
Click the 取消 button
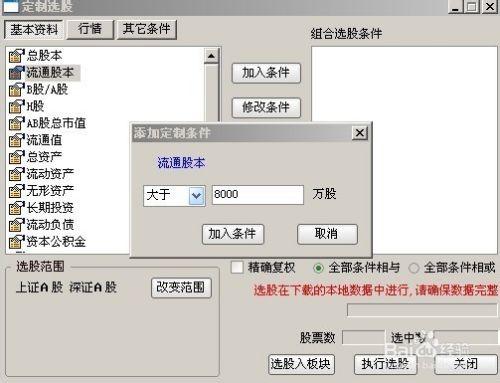pyautogui.click(x=327, y=234)
